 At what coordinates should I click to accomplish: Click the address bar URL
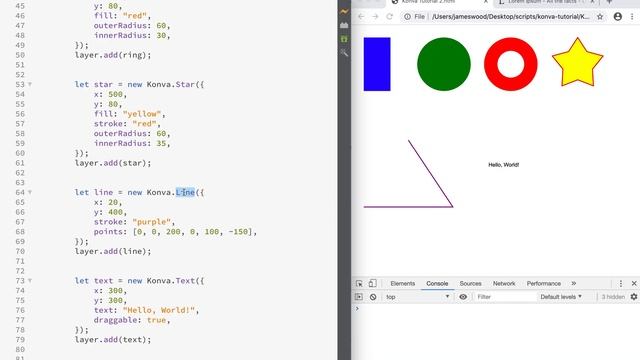(511, 17)
